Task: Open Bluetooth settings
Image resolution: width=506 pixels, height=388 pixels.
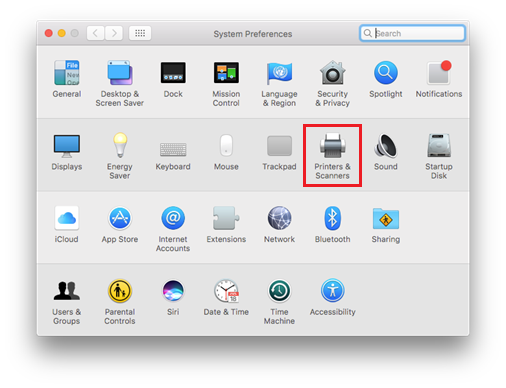Action: [x=332, y=224]
